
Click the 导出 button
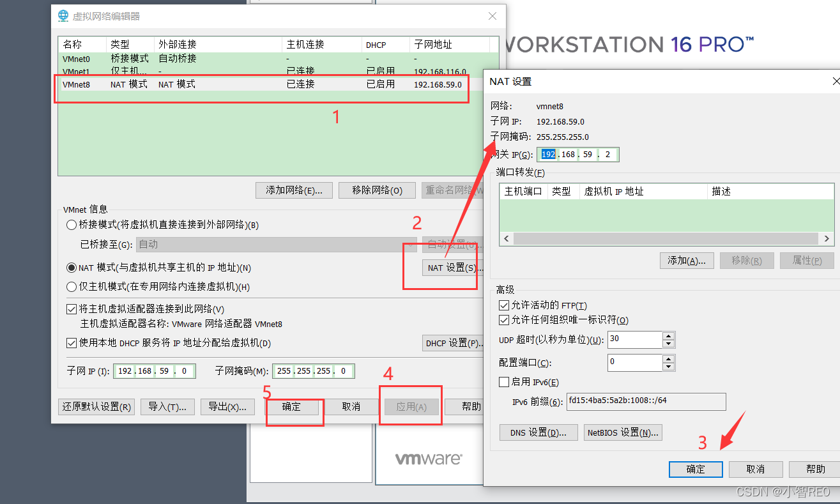coord(228,407)
